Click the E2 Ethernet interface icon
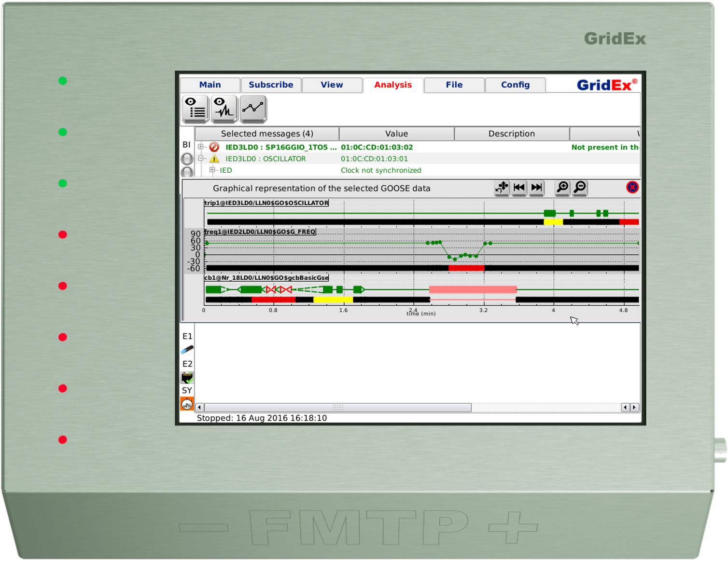 click(187, 376)
